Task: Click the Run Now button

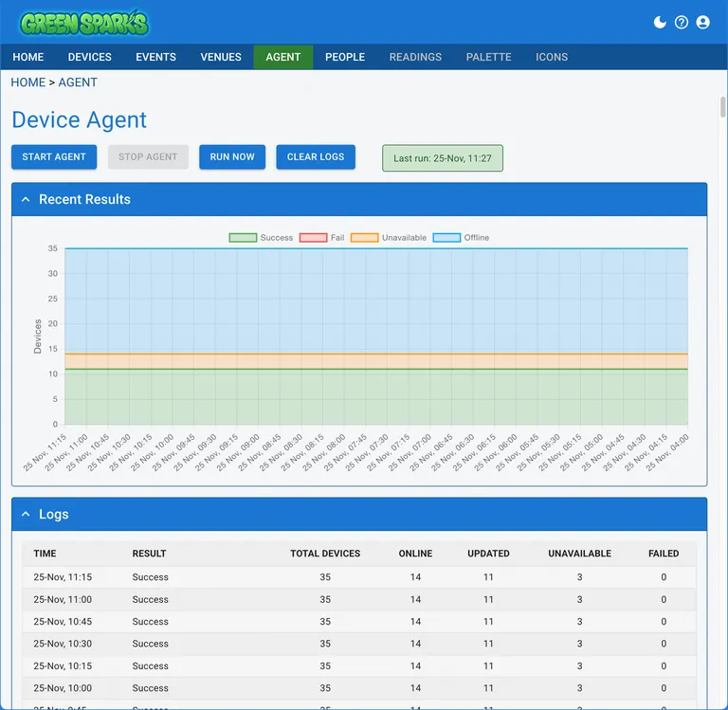Action: point(232,157)
